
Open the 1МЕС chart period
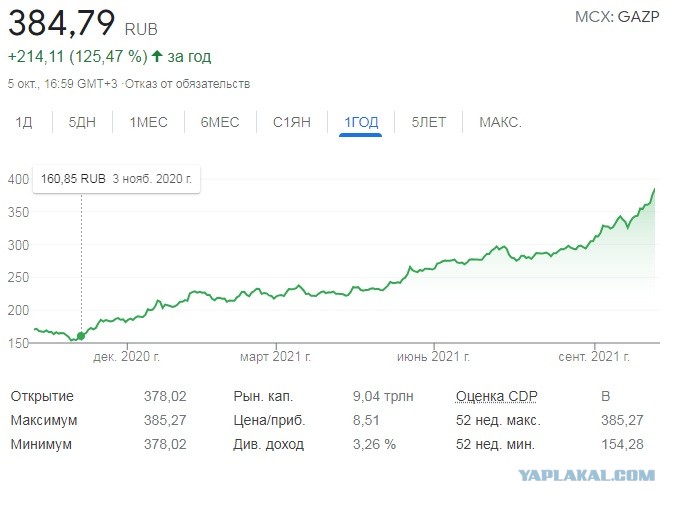(149, 122)
